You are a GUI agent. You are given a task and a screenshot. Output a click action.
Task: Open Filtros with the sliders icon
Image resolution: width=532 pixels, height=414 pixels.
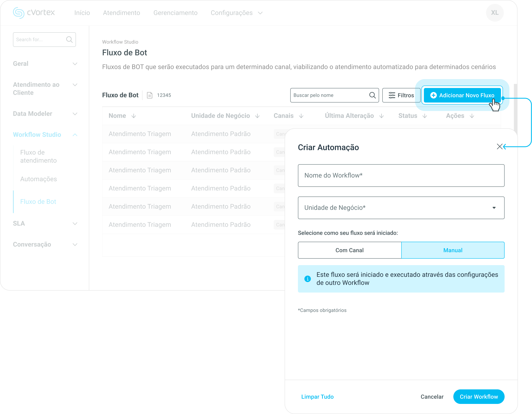(x=392, y=95)
